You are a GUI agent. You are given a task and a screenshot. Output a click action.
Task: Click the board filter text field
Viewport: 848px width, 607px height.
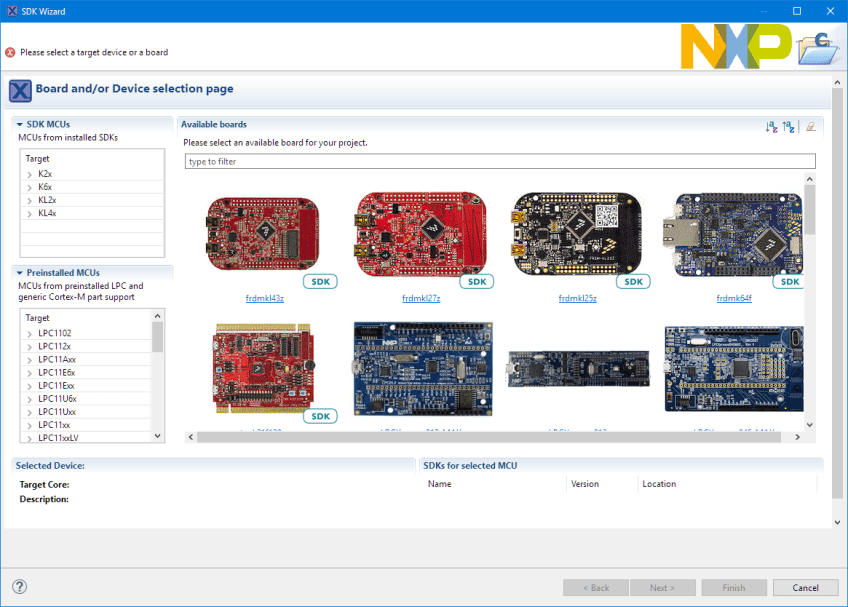tap(500, 161)
